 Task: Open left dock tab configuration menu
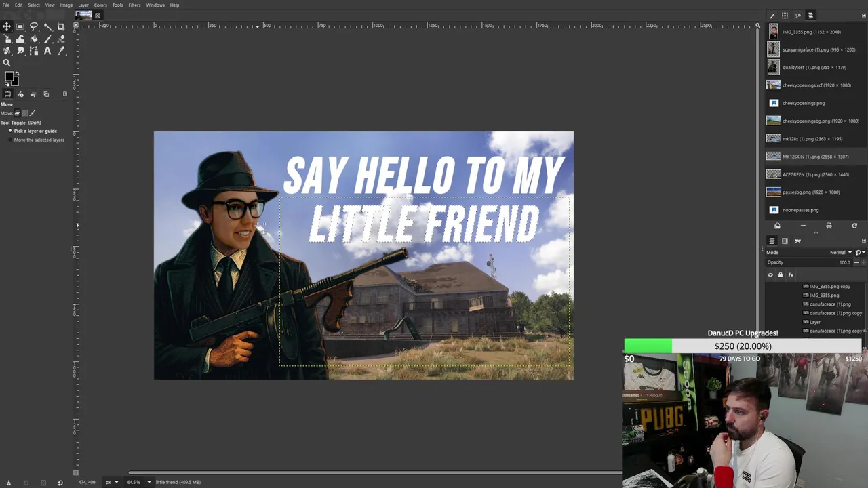coord(65,94)
